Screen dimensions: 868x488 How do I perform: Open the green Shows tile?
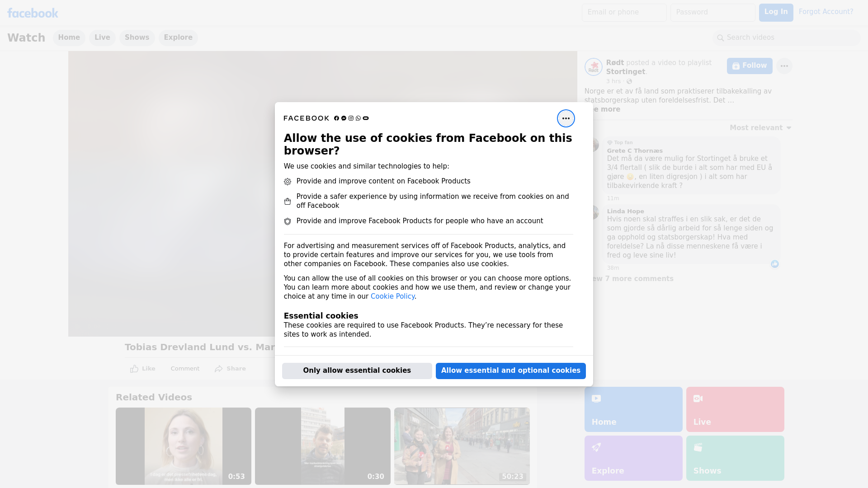pos(735,458)
